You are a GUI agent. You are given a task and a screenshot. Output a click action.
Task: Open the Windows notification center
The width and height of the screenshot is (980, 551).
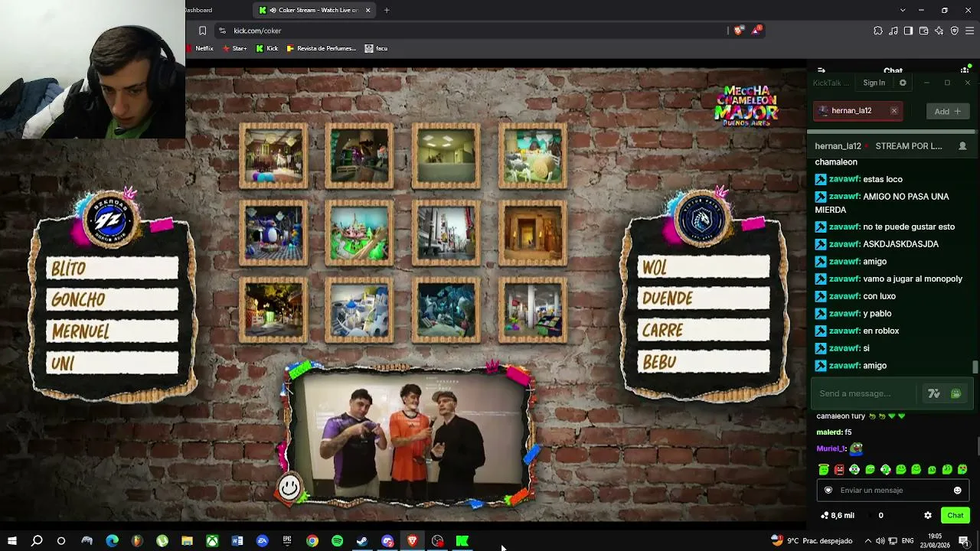(x=964, y=541)
